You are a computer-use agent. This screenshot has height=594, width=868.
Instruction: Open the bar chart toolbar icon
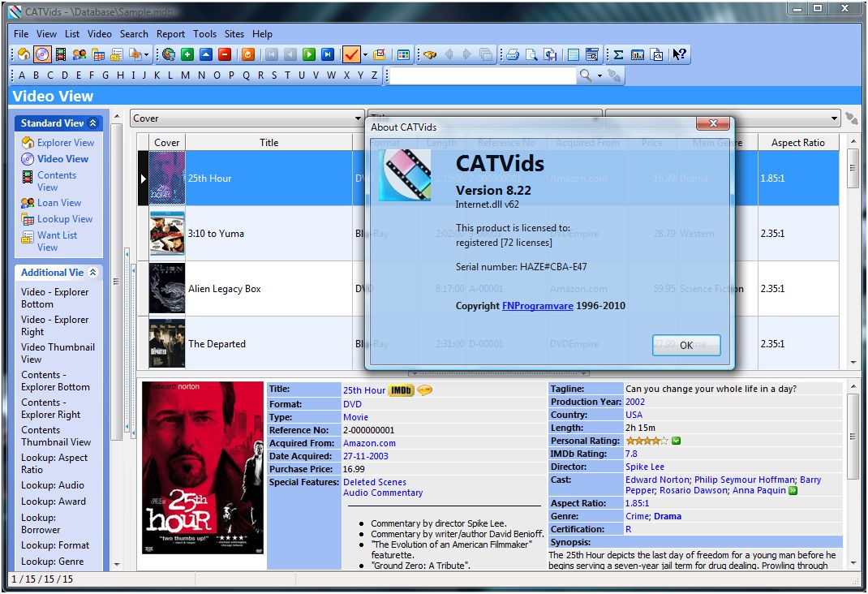[638, 54]
